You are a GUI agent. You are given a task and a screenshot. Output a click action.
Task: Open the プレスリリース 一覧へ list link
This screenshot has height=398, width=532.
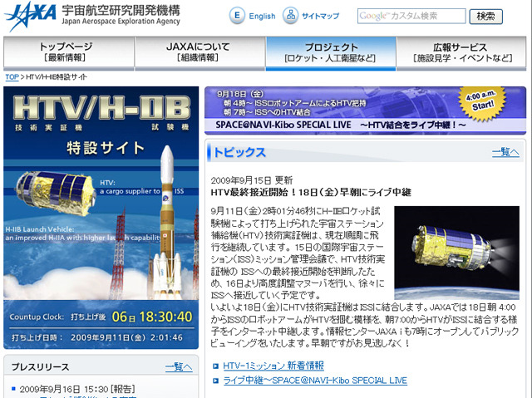[x=178, y=366]
